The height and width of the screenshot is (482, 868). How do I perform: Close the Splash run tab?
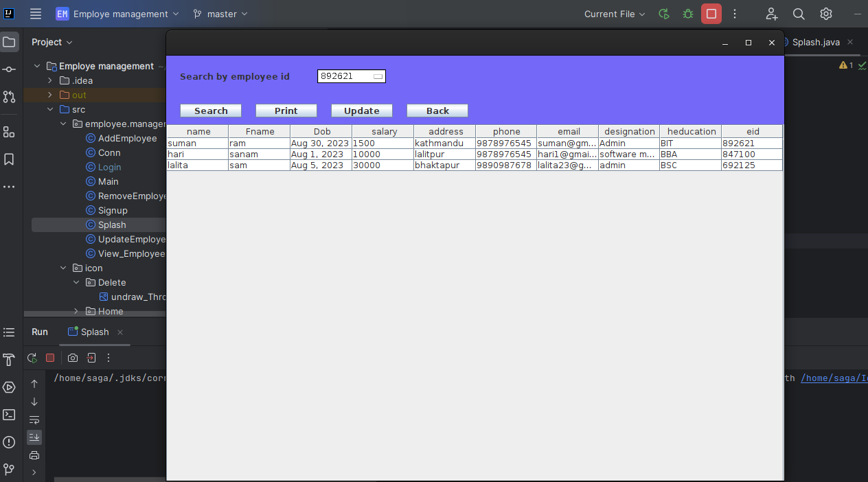[120, 332]
